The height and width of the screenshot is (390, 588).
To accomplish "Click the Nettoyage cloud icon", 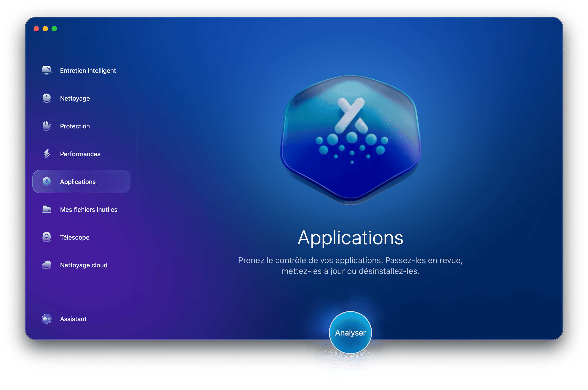I will click(x=47, y=265).
